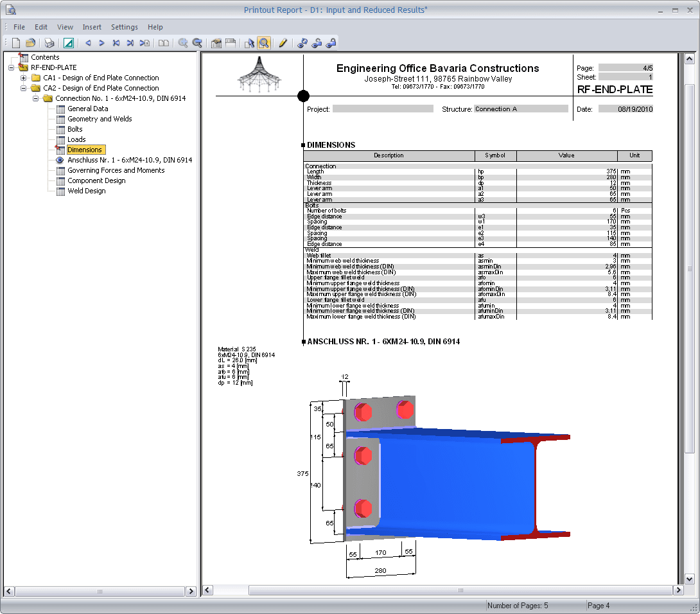Click the DIMENSIONS section heading
The height and width of the screenshot is (614, 700).
pyautogui.click(x=331, y=145)
